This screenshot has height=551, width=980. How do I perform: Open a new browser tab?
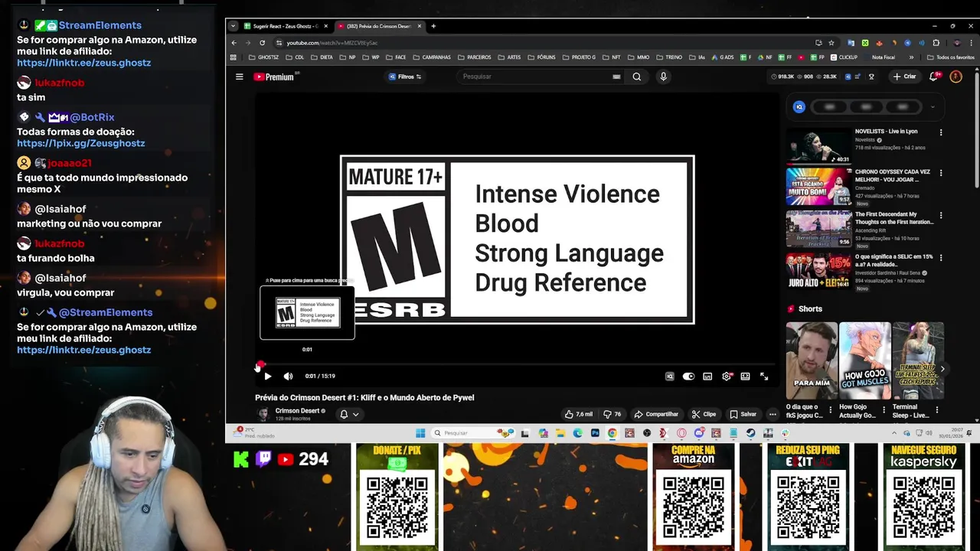(433, 26)
